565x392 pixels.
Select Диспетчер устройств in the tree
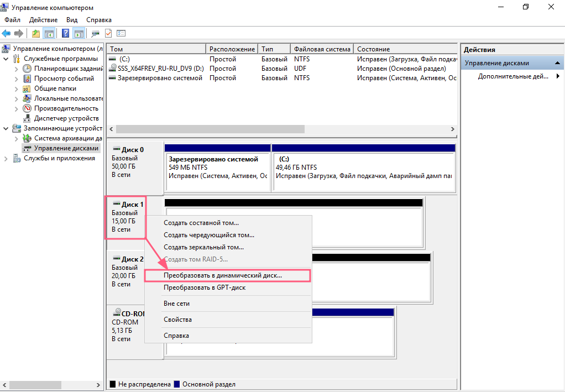tap(66, 118)
